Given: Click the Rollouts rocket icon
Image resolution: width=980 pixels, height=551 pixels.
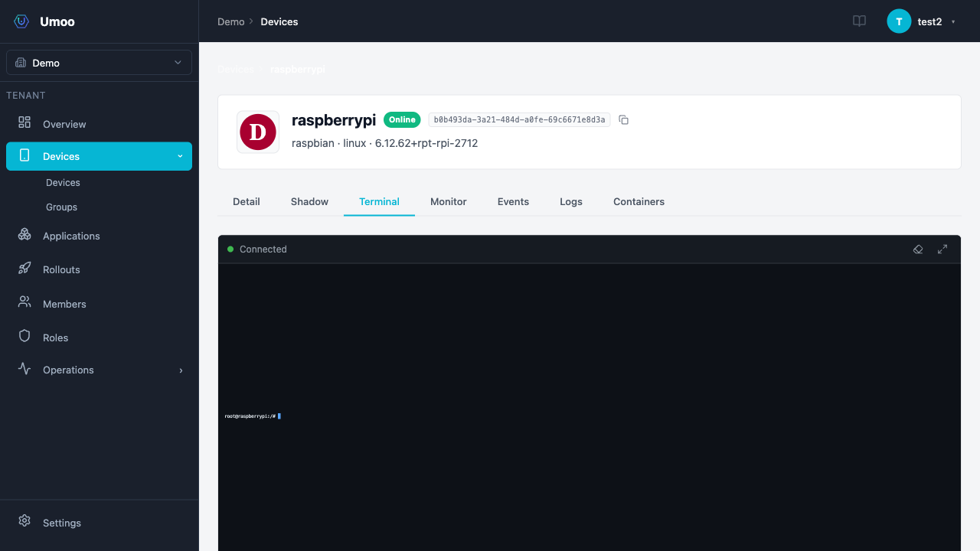Looking at the screenshot, I should point(24,269).
